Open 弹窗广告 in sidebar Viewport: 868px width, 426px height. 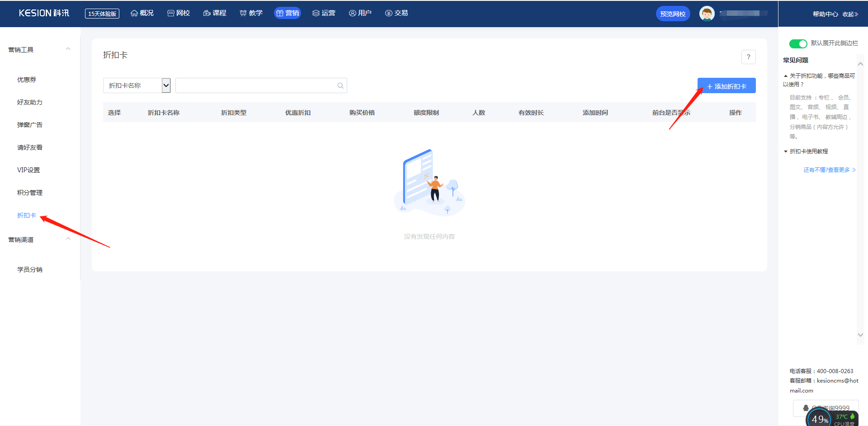pyautogui.click(x=30, y=125)
